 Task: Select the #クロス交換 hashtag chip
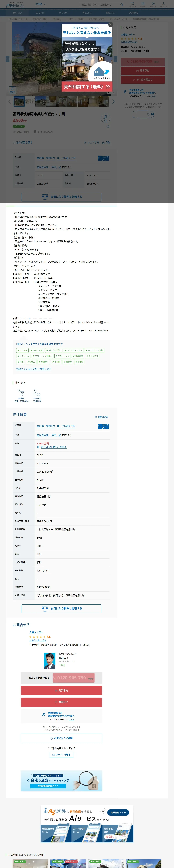[37, 350]
